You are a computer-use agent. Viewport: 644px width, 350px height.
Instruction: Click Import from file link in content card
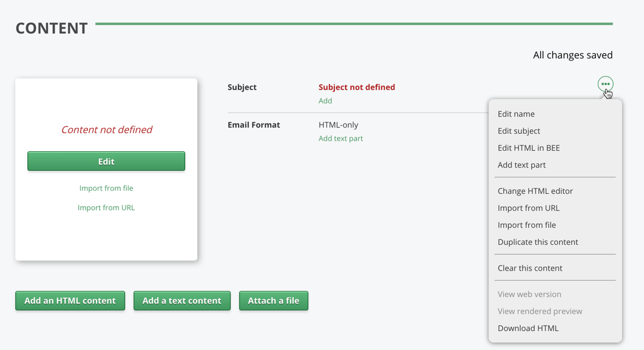106,188
